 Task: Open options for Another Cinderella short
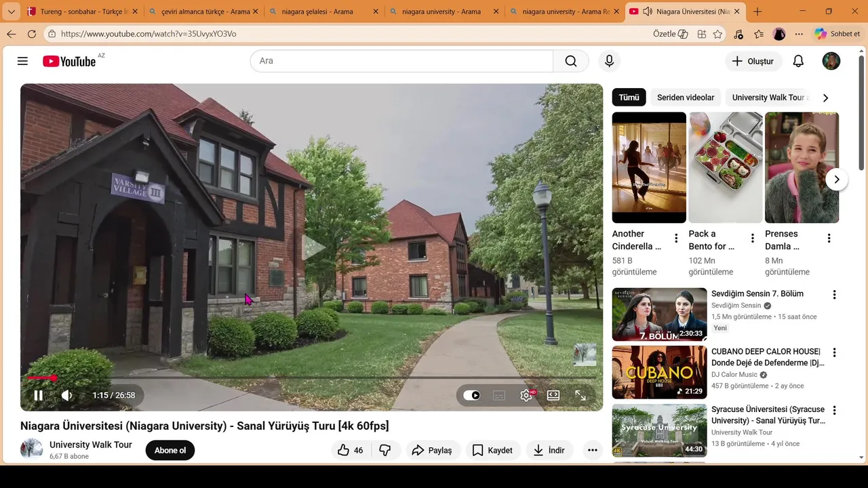tap(676, 239)
